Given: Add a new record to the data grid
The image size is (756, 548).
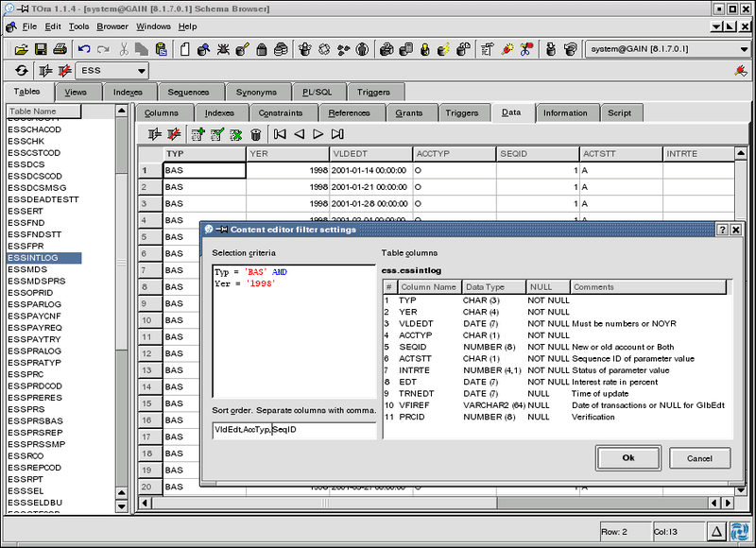Looking at the screenshot, I should (198, 132).
